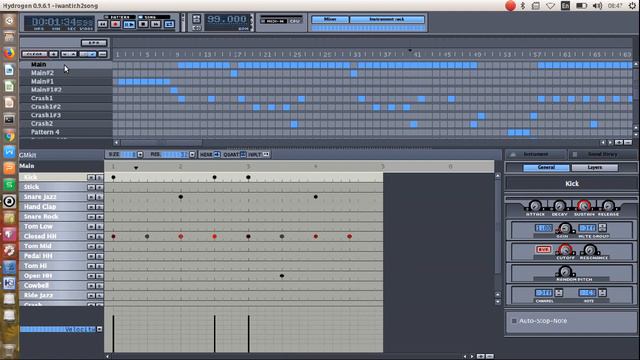Toggle loop playback button

tap(169, 24)
